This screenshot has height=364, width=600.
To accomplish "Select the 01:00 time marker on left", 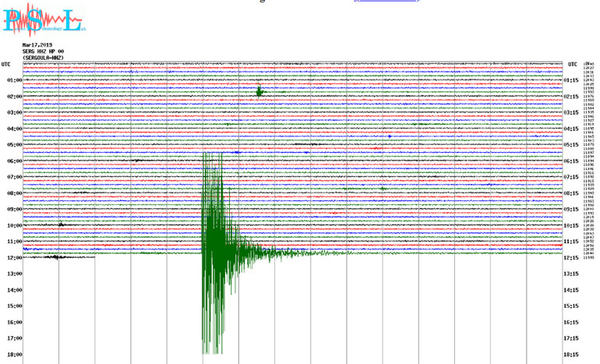I will click(14, 80).
